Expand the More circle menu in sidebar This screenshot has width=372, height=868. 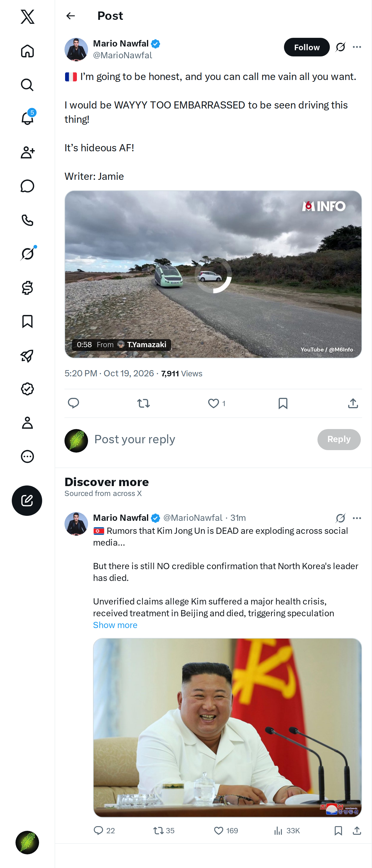[27, 457]
